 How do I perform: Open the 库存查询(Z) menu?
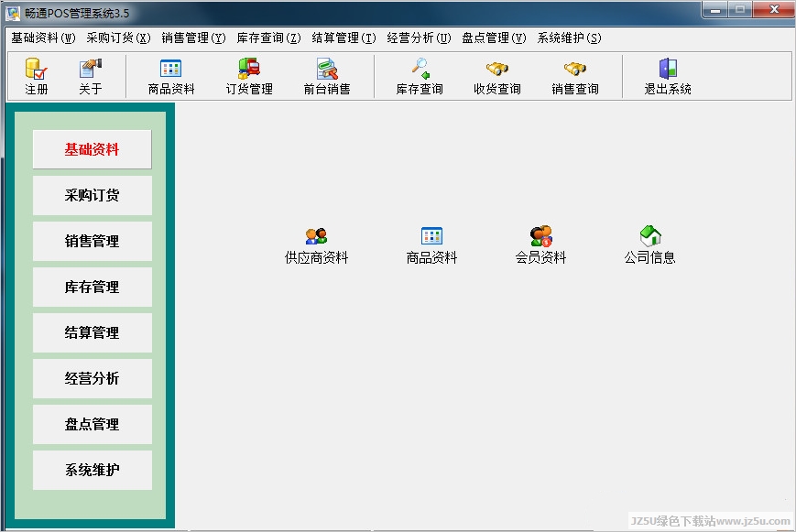[x=268, y=38]
